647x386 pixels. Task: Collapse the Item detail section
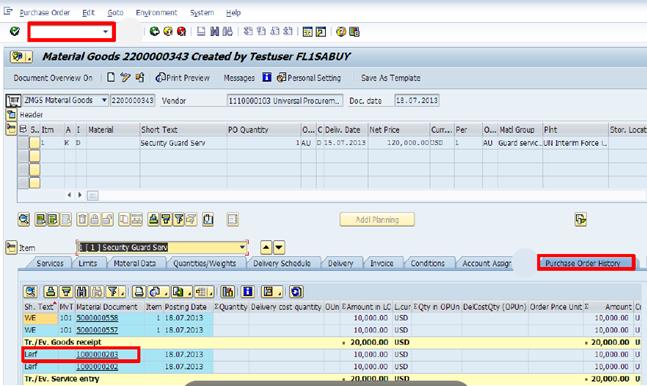11,247
